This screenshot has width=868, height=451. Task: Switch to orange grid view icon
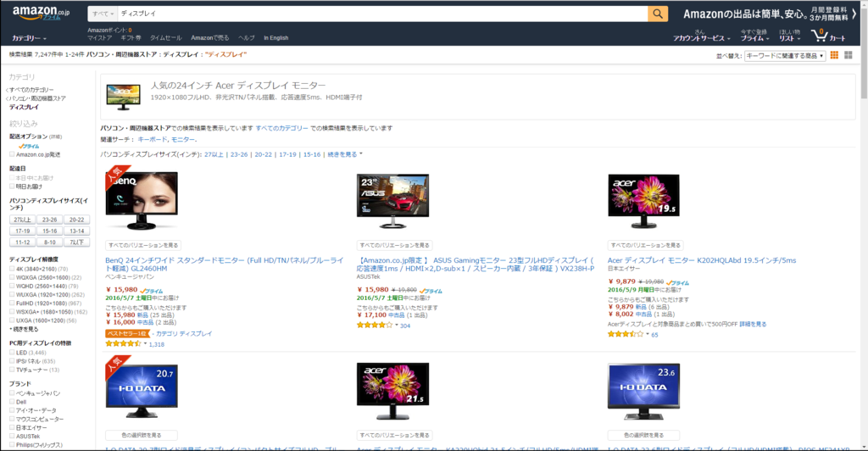834,55
